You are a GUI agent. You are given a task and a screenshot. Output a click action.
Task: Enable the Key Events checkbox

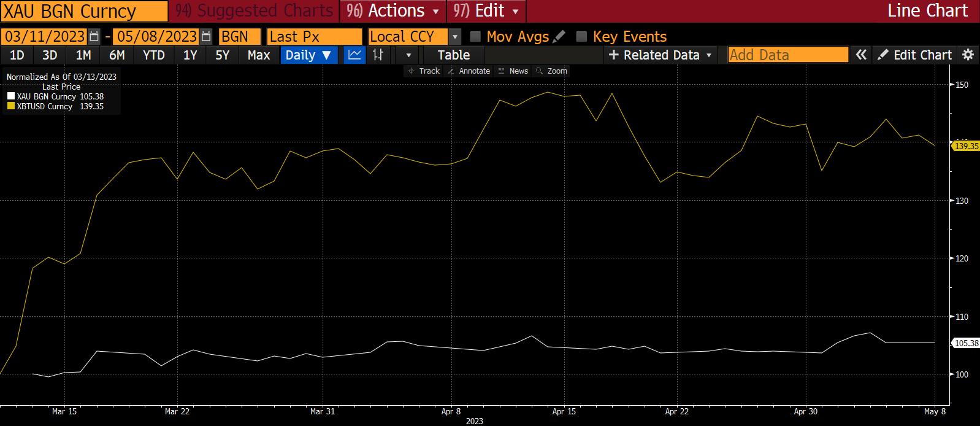581,37
